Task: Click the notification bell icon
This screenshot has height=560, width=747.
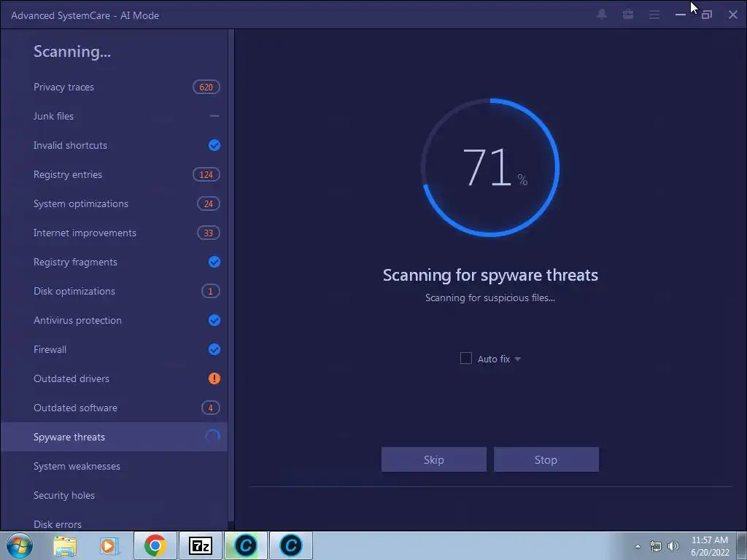Action: point(602,15)
